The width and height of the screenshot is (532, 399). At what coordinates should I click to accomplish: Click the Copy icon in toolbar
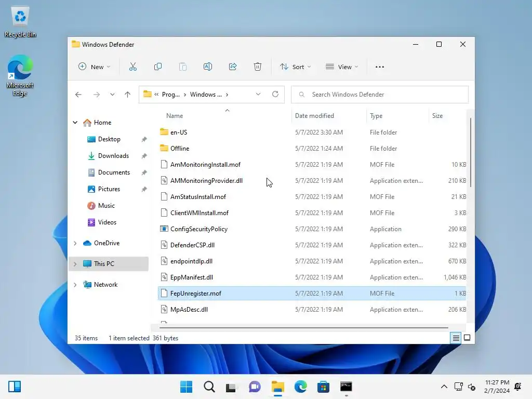[158, 67]
